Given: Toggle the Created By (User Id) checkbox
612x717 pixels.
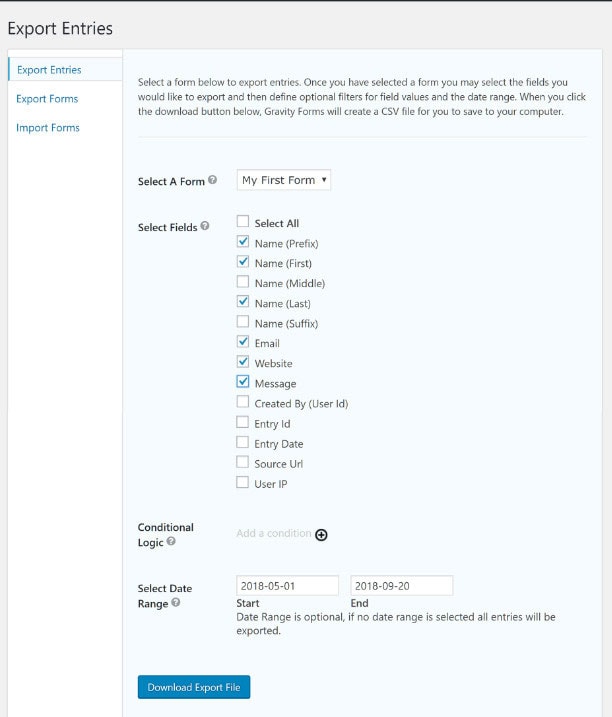Looking at the screenshot, I should 243,402.
